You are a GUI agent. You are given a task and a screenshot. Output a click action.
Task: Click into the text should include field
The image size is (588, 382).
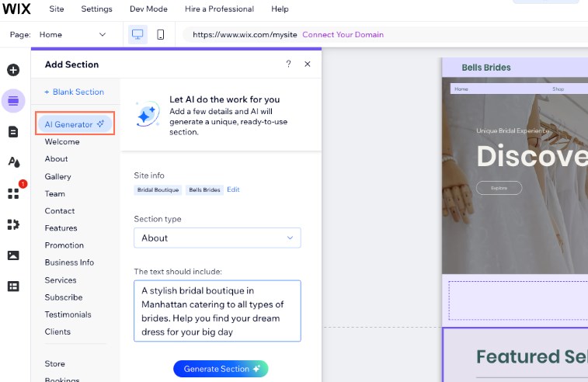[x=217, y=311]
